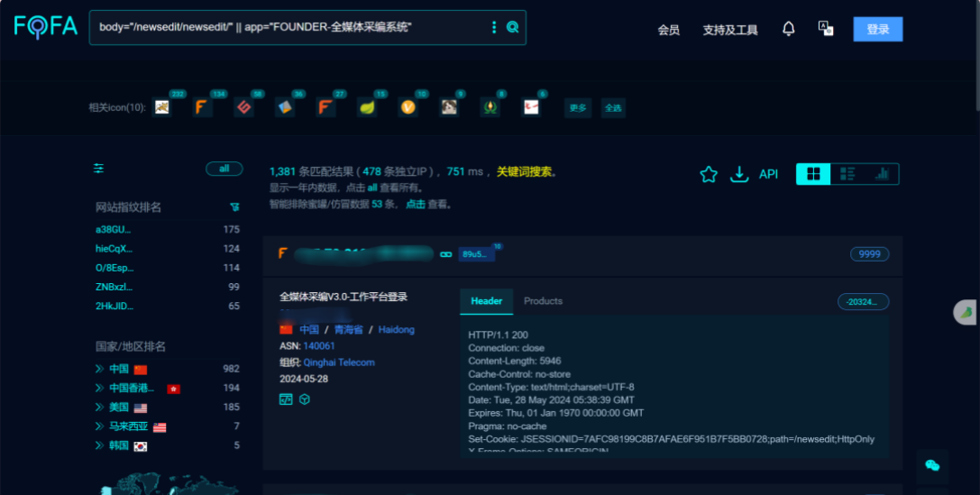Viewport: 980px width, 495px height.
Task: Open the FOFA logo home link
Action: pyautogui.click(x=46, y=26)
